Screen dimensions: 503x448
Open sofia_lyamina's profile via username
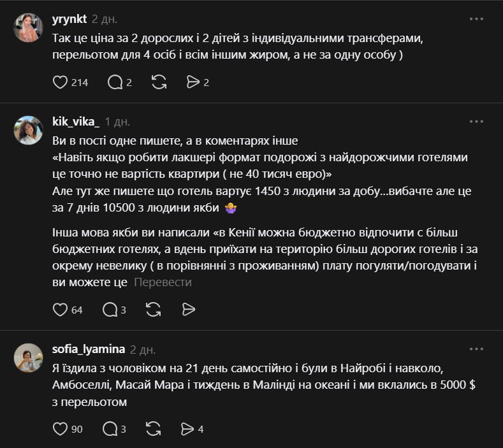(x=88, y=349)
